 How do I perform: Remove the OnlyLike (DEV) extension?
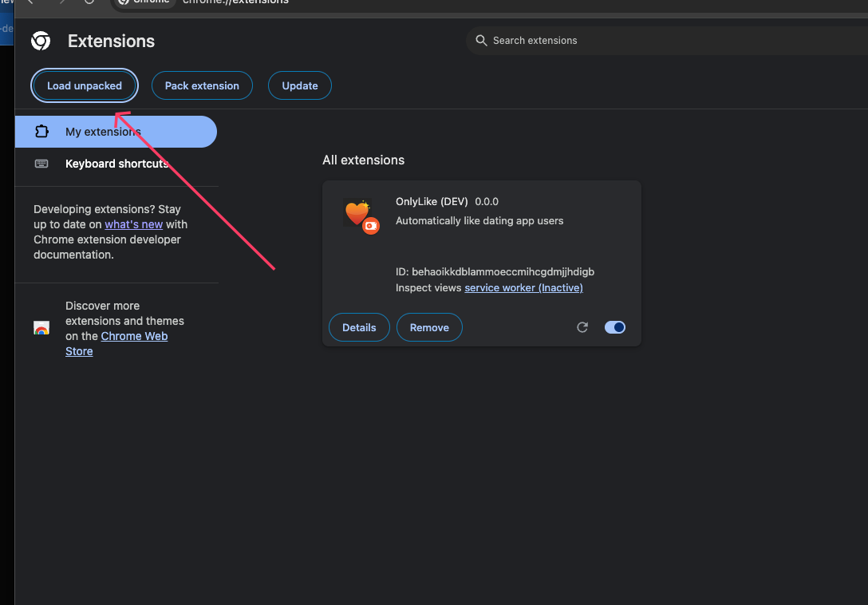429,327
